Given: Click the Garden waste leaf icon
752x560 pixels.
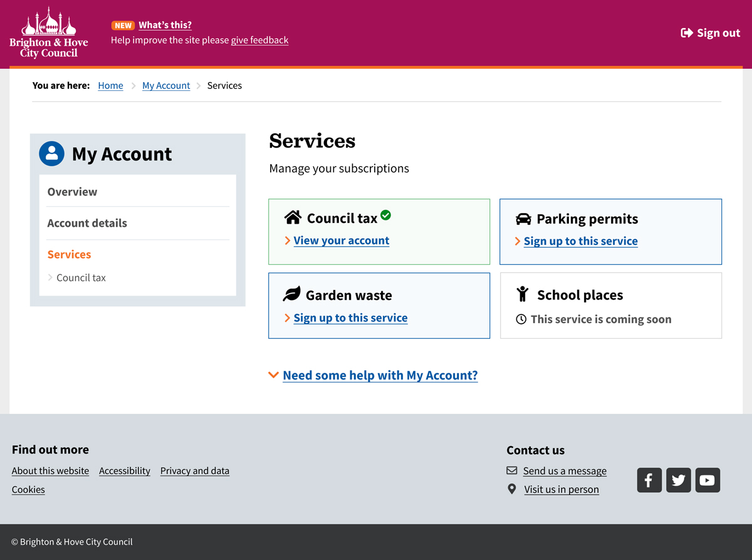Looking at the screenshot, I should (x=292, y=294).
